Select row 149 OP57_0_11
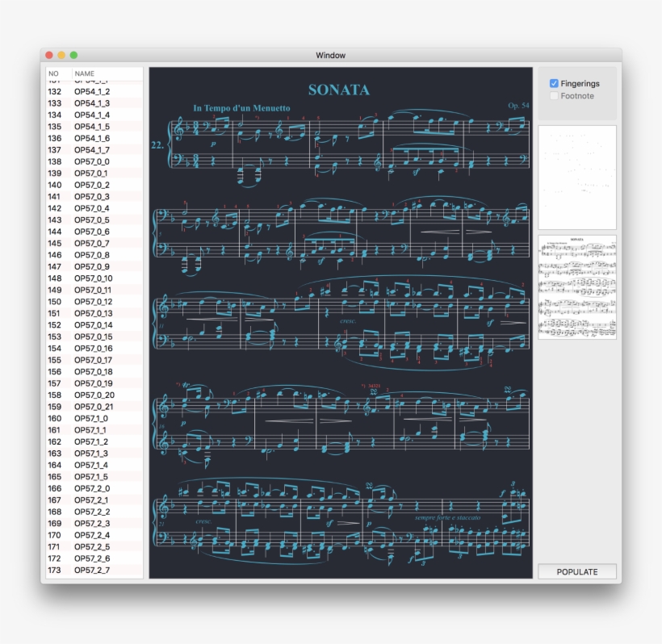This screenshot has width=662, height=644. (x=94, y=290)
